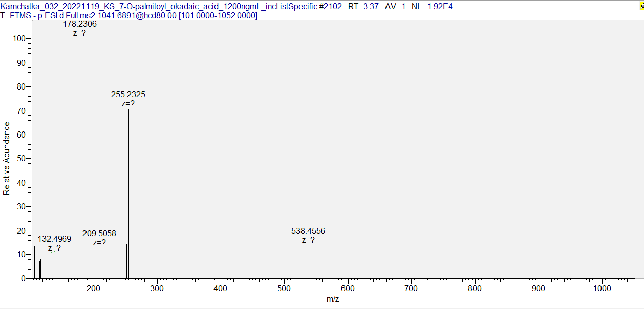Click the z=? label under 538.4556
Screen dimensions: 644x309
click(308, 240)
